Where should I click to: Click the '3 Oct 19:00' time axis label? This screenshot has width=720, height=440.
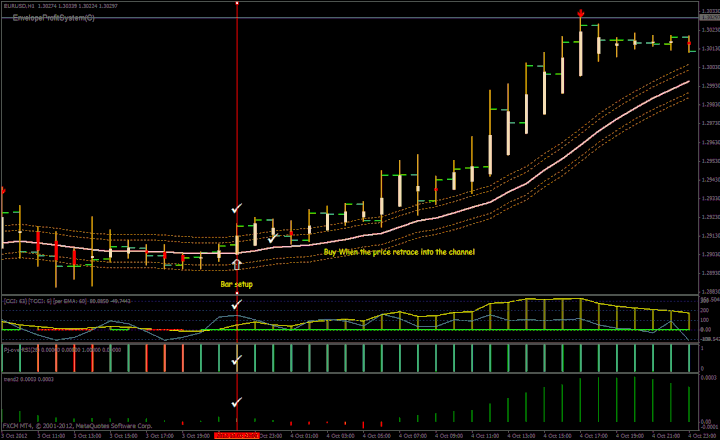pyautogui.click(x=196, y=435)
